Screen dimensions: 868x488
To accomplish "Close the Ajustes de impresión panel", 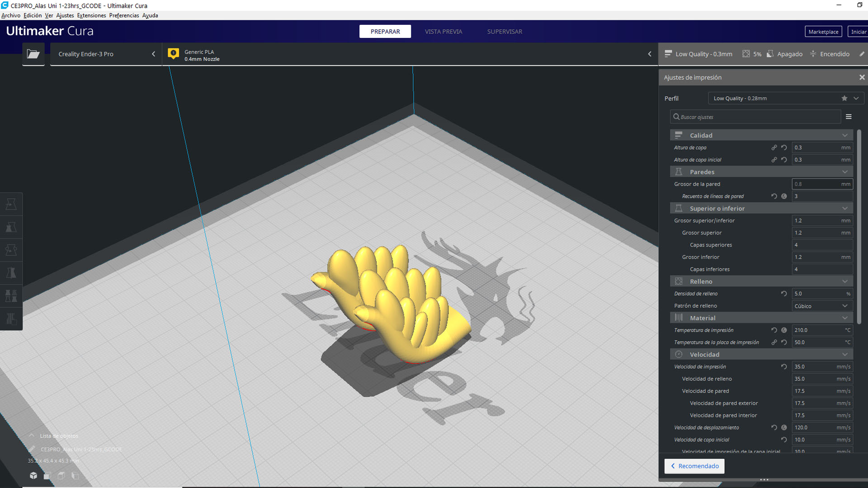I will pos(862,77).
